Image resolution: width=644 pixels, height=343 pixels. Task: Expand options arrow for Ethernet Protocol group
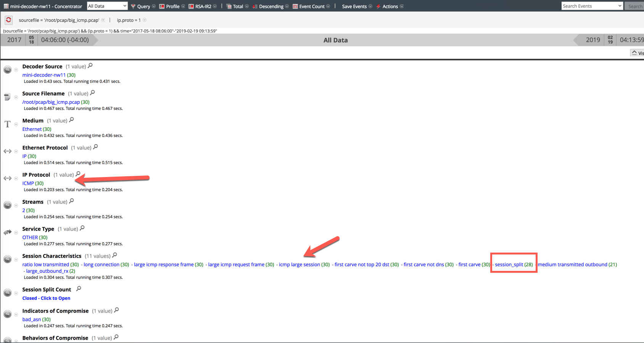click(x=16, y=151)
